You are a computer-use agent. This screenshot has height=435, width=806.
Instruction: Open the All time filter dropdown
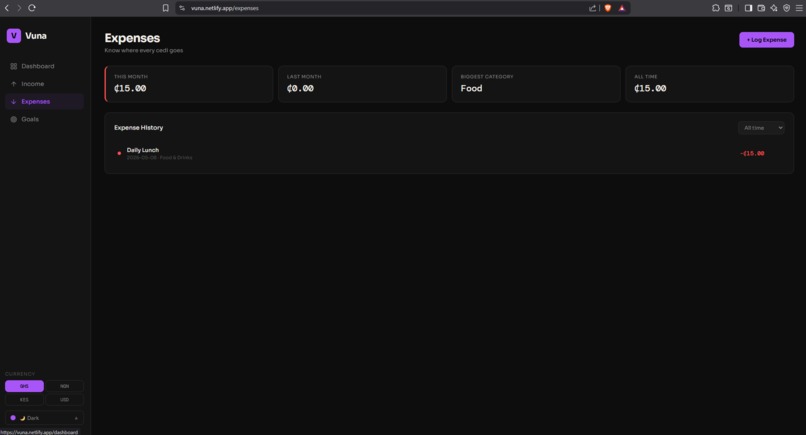[761, 128]
